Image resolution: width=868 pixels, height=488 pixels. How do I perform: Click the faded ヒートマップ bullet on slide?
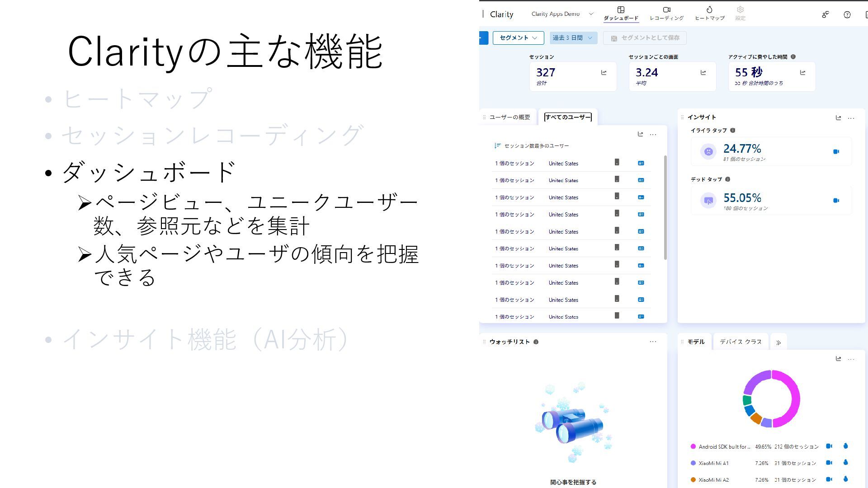(x=137, y=99)
